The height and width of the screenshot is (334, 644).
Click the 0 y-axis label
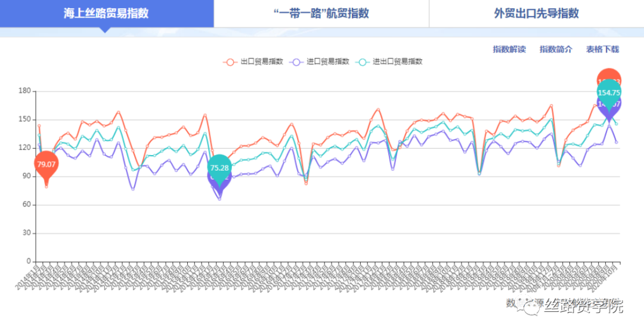coord(29,261)
